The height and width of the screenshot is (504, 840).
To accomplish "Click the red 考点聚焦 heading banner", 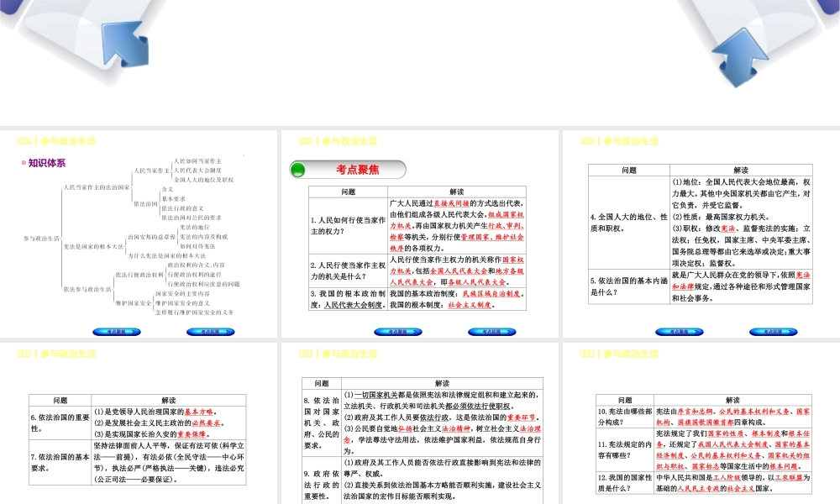I will [x=348, y=170].
